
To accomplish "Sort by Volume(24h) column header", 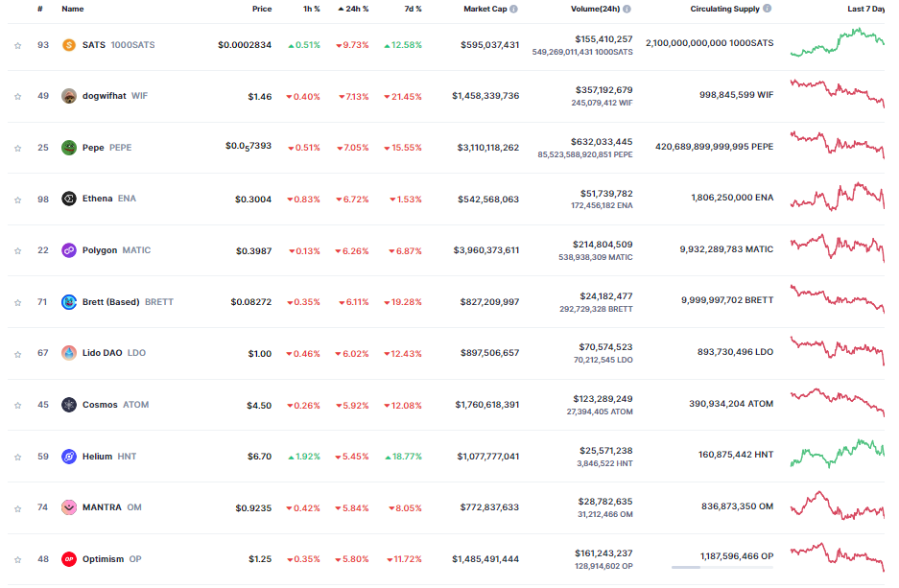I will coord(595,9).
